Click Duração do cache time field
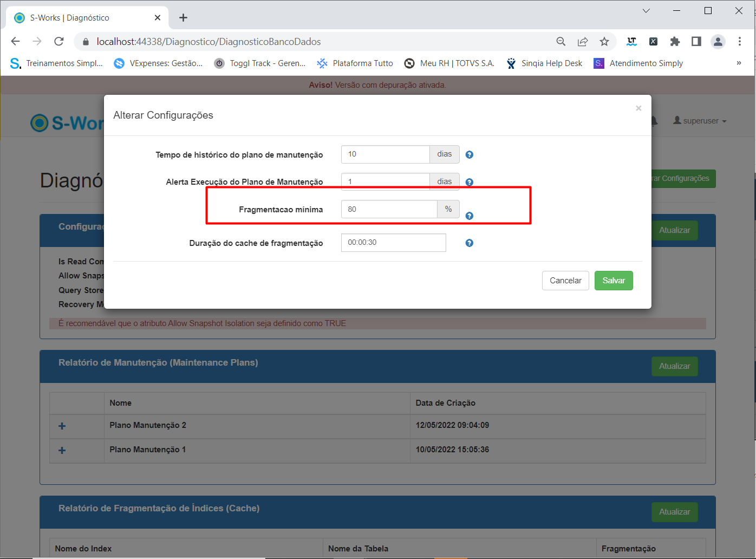The height and width of the screenshot is (559, 756). (393, 243)
